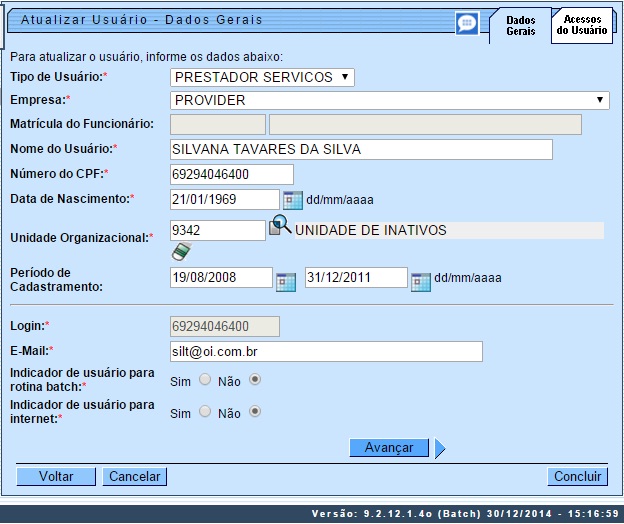Open the help chat bubble icon

466,23
